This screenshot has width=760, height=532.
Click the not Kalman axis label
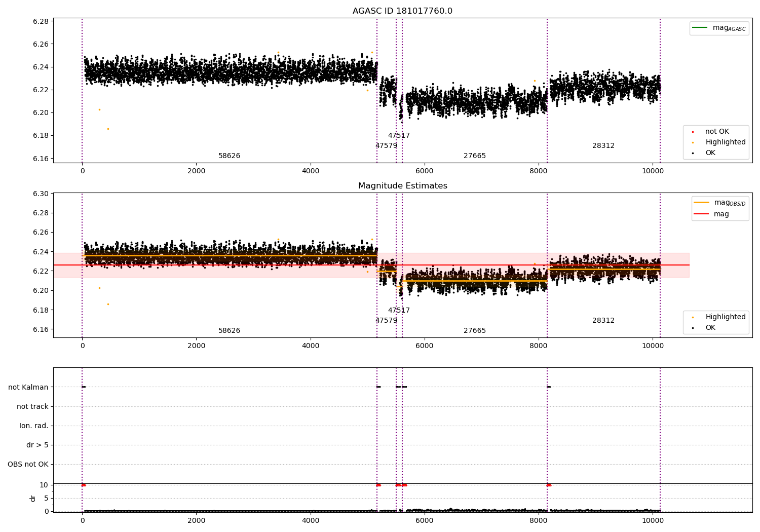(x=28, y=388)
